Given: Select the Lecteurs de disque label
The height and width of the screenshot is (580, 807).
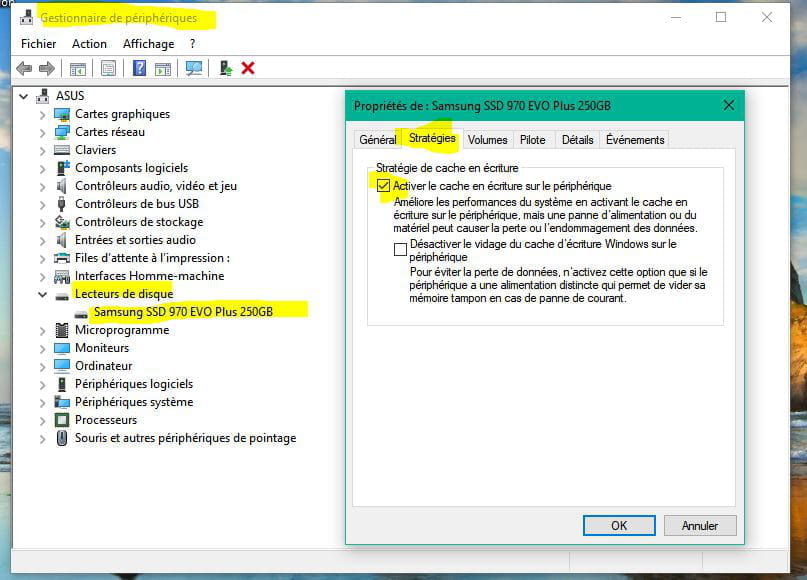Looking at the screenshot, I should (x=124, y=294).
